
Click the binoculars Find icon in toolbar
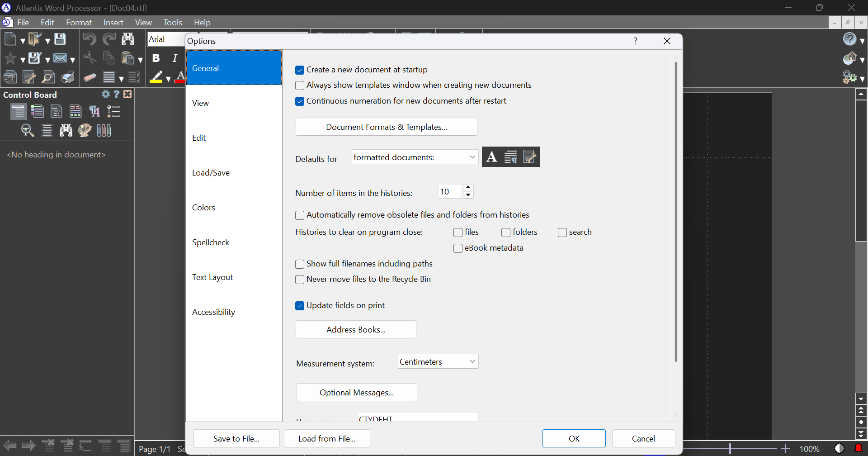(x=128, y=39)
